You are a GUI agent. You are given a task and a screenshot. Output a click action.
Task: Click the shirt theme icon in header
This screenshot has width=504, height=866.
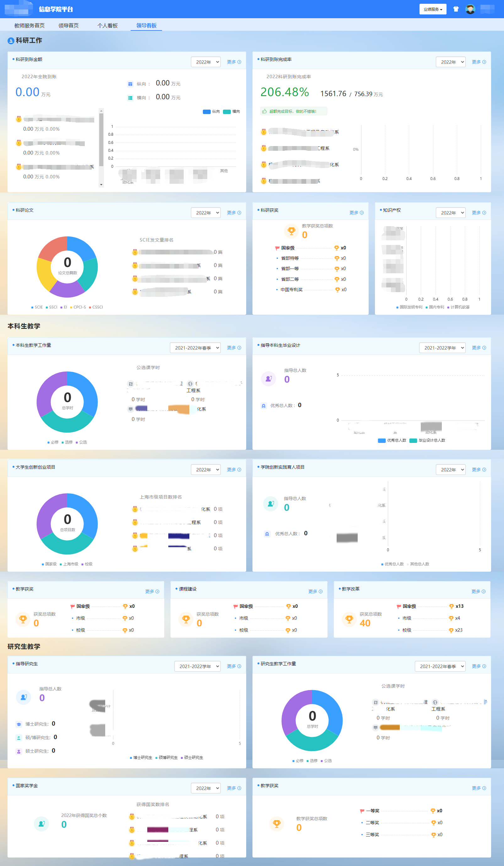click(x=456, y=9)
